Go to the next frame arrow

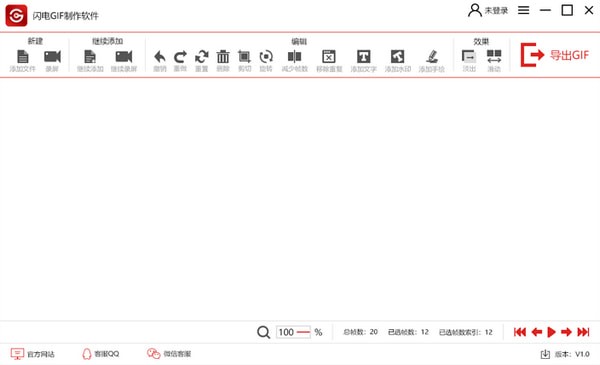click(x=566, y=332)
